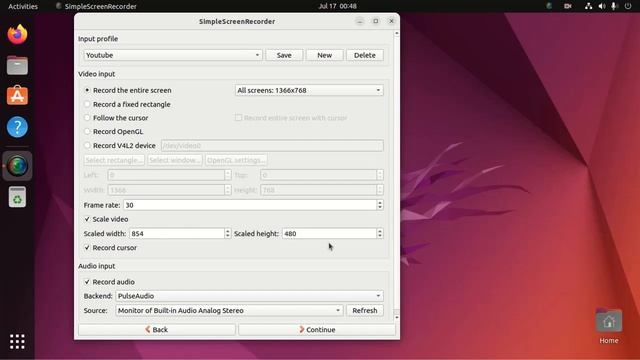The image size is (640, 360).
Task: Select Follow the cursor option
Action: tap(116, 118)
